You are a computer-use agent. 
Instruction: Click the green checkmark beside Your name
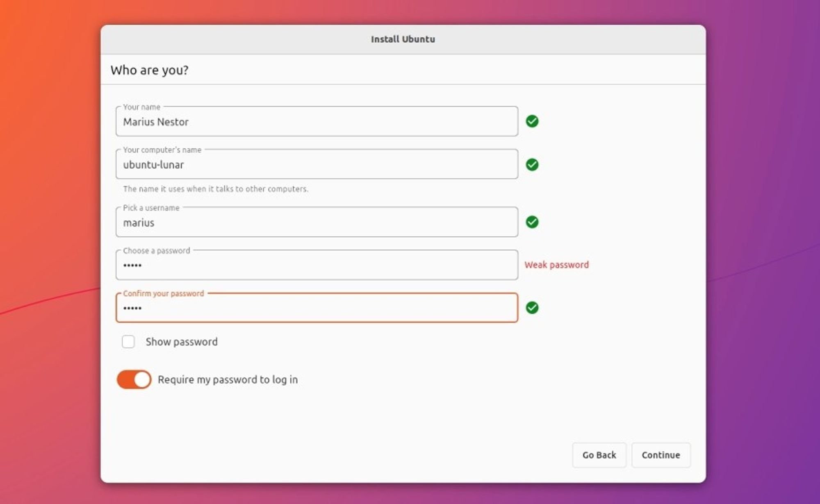pyautogui.click(x=532, y=121)
